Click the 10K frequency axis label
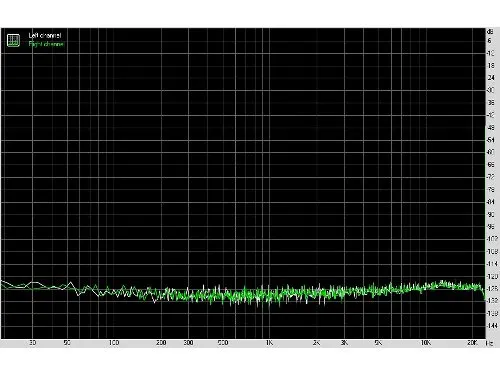The height and width of the screenshot is (375, 500). tap(425, 343)
